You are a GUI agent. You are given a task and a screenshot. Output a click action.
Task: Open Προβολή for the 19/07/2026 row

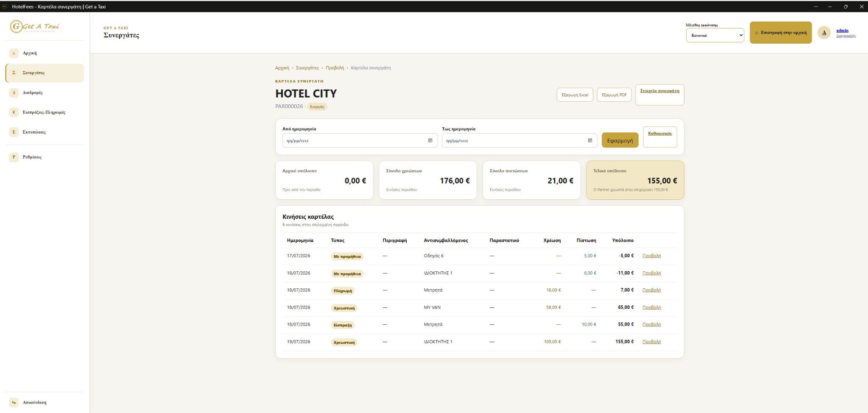click(x=652, y=342)
